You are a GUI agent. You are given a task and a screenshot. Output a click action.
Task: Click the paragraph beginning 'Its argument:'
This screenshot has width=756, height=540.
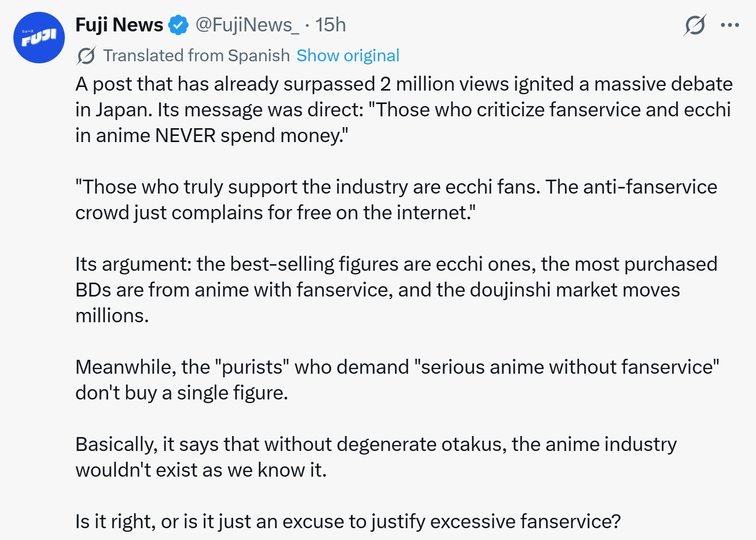pyautogui.click(x=396, y=264)
